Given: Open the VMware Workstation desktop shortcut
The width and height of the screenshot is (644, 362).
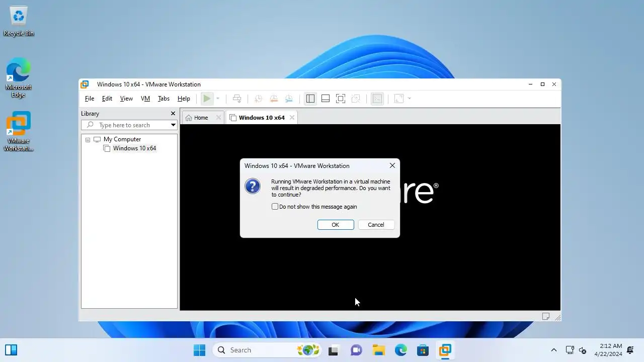Looking at the screenshot, I should coord(19,132).
